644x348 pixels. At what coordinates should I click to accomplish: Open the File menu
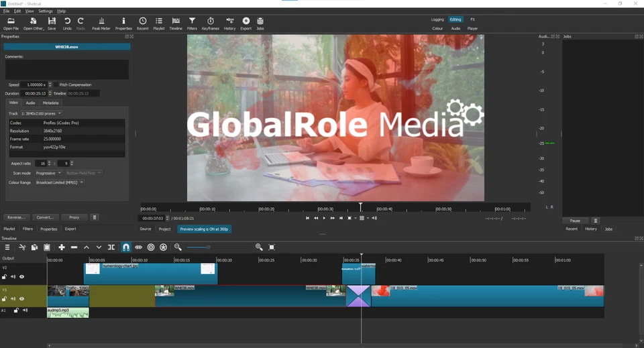point(6,11)
